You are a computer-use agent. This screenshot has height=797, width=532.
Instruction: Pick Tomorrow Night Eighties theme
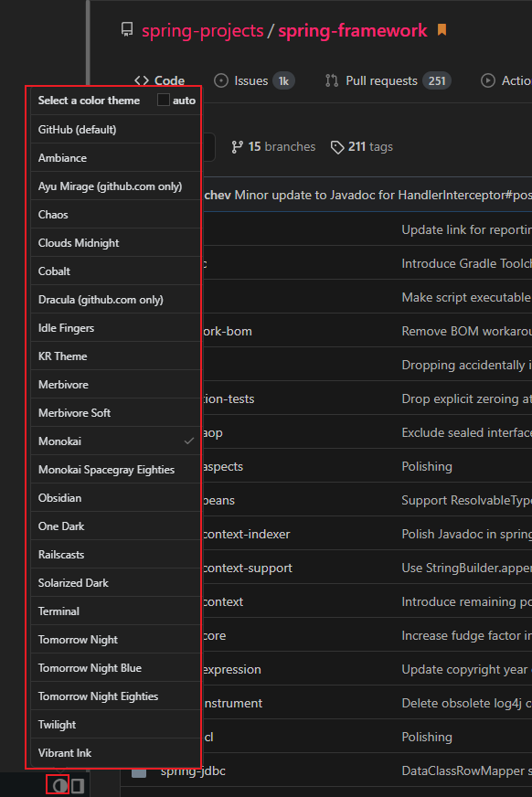point(115,696)
